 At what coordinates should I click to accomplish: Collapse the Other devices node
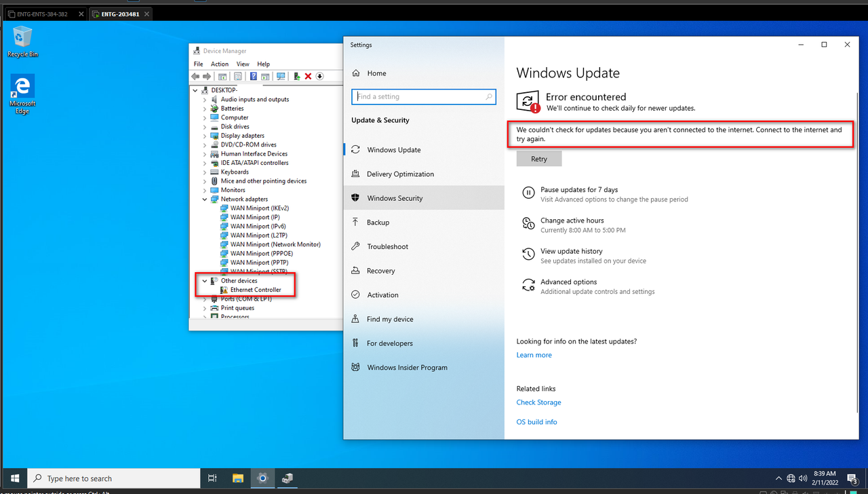(x=205, y=281)
